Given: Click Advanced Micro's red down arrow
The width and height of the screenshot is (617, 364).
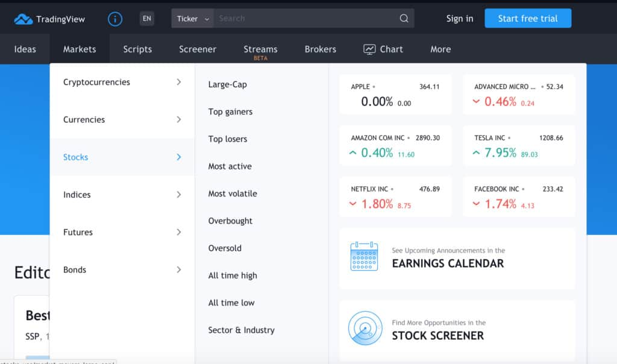Looking at the screenshot, I should pos(476,101).
